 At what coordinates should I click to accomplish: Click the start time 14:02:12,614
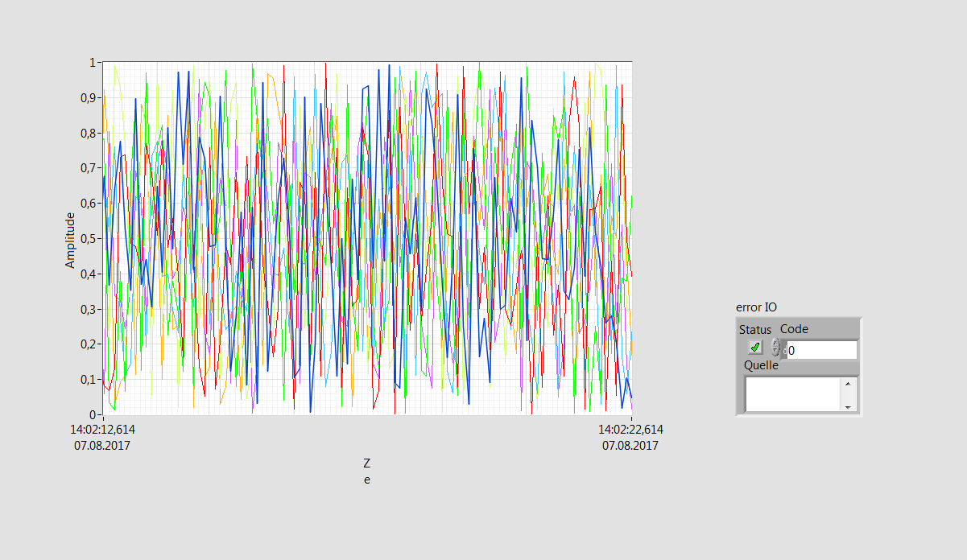(x=102, y=430)
